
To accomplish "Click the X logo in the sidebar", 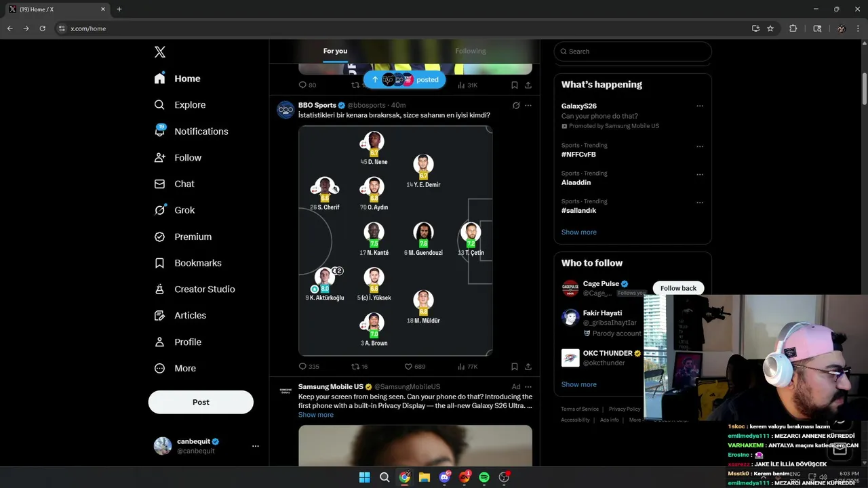I will coord(159,52).
